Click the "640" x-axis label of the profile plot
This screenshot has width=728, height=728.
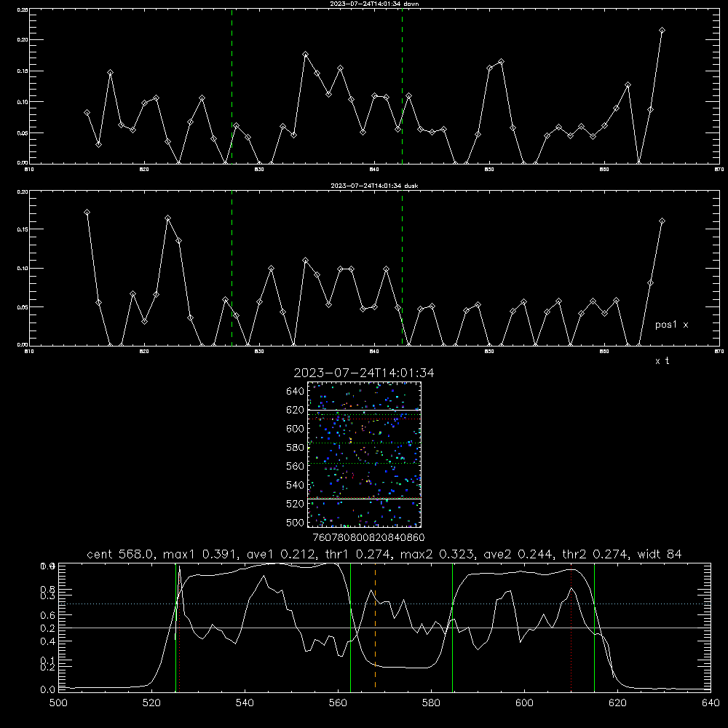711,703
